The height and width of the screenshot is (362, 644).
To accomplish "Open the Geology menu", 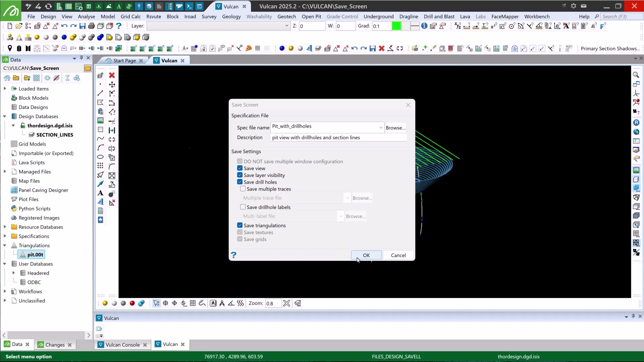I will (231, 16).
